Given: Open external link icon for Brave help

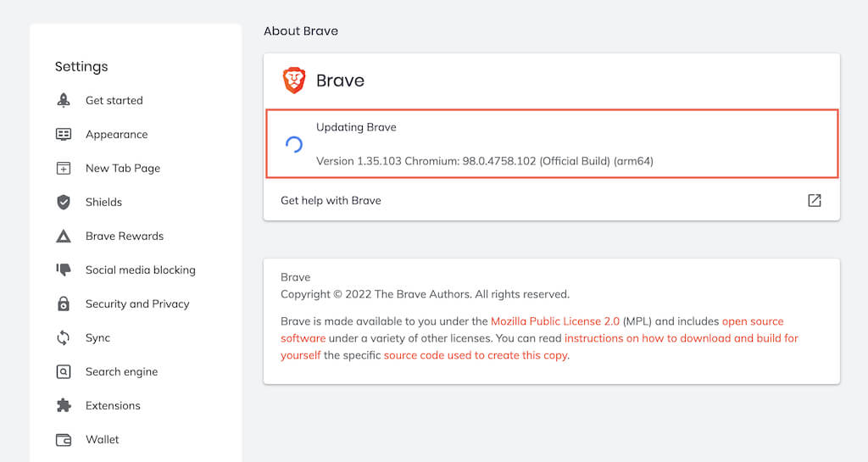Looking at the screenshot, I should [814, 201].
